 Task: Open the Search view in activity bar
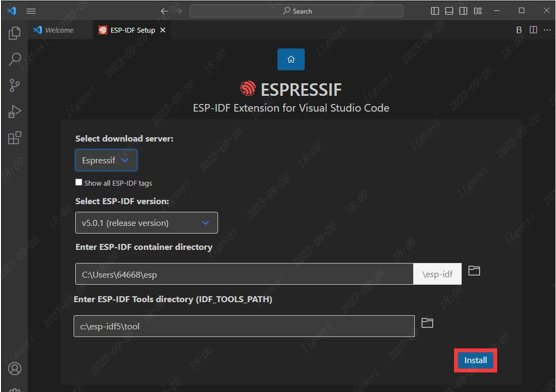(x=15, y=59)
